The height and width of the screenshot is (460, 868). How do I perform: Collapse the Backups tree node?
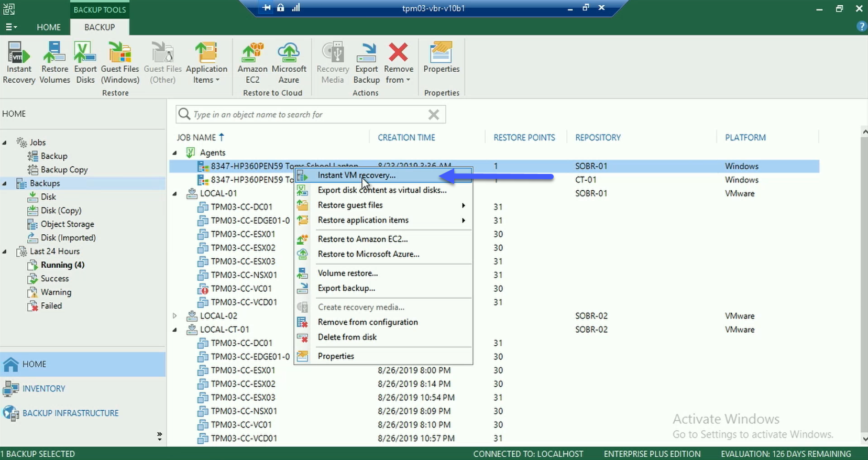(5, 183)
